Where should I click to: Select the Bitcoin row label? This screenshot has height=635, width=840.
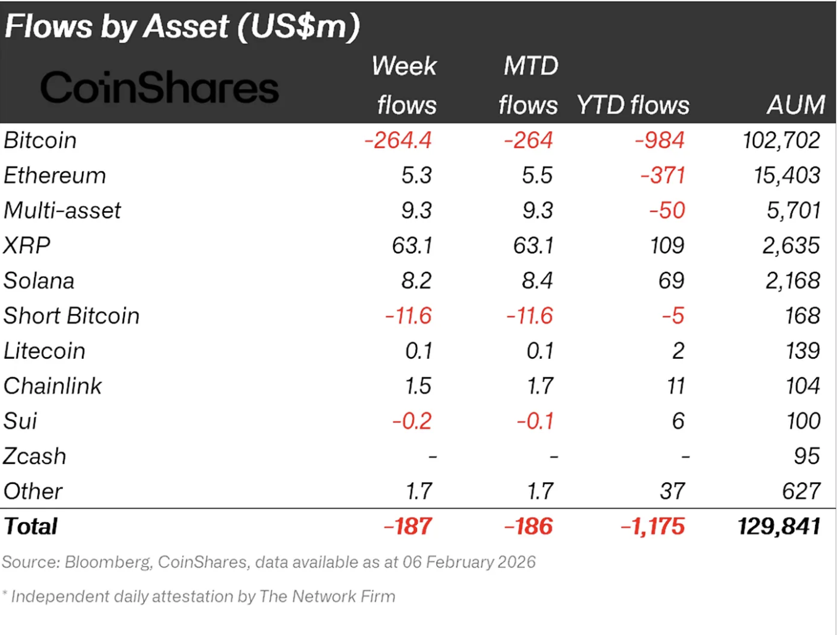pyautogui.click(x=41, y=141)
